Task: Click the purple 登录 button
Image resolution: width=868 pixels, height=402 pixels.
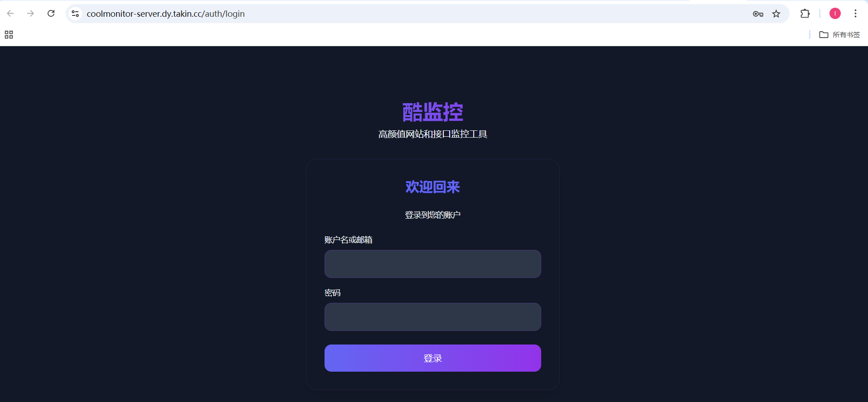Action: (433, 358)
